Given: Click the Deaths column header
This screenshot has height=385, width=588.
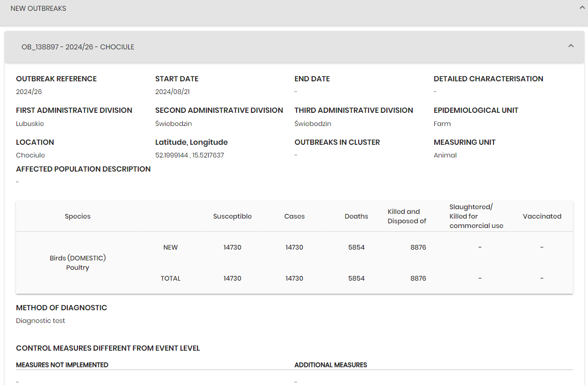Looking at the screenshot, I should 356,216.
